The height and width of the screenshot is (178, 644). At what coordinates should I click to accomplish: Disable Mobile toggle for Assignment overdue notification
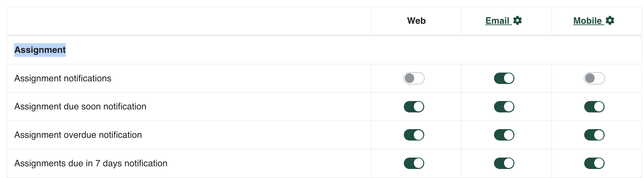594,135
